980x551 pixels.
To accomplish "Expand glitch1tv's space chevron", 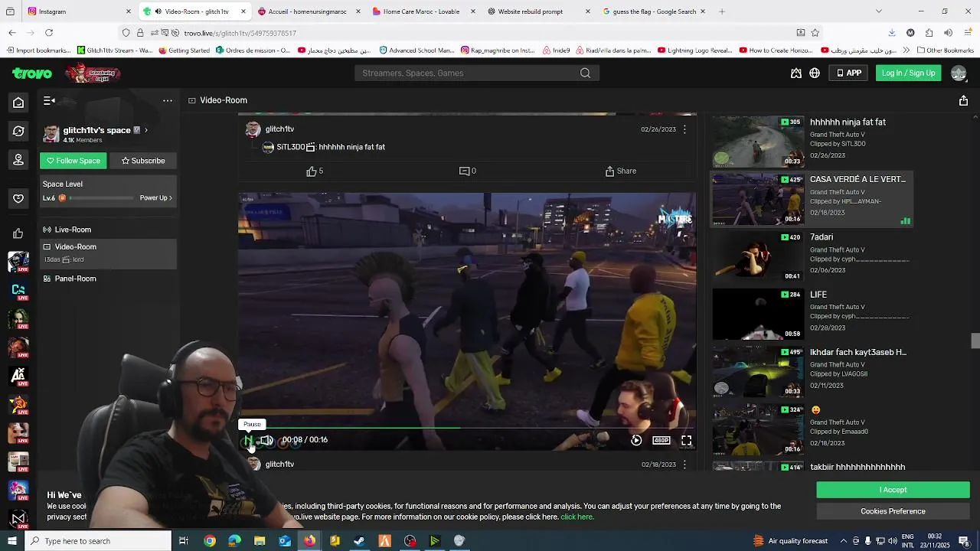I will [x=145, y=130].
